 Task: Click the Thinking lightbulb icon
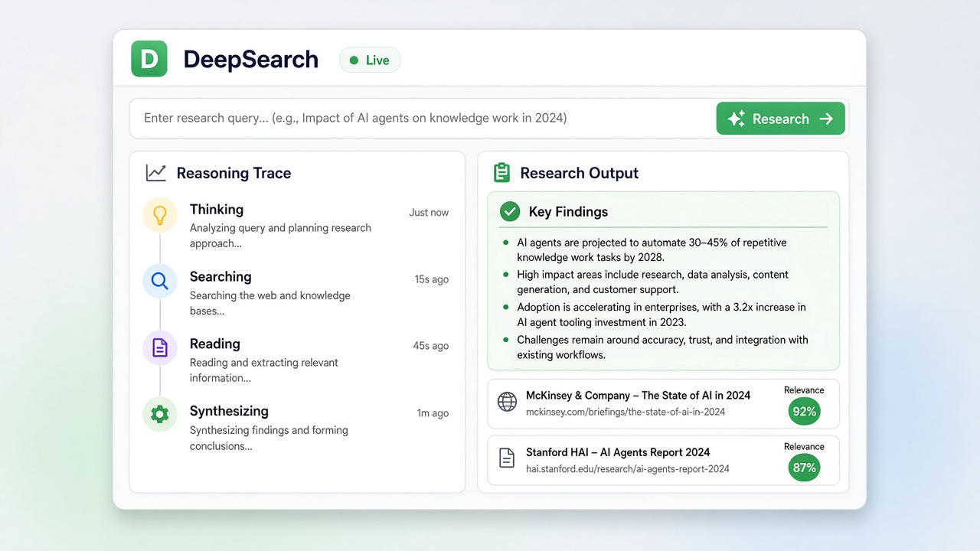[x=160, y=214]
